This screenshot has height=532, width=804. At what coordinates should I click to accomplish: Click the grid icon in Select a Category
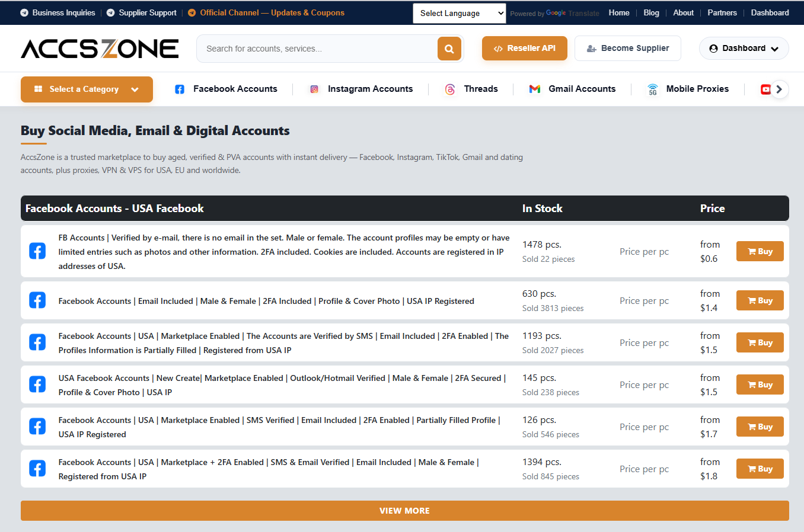coord(39,89)
